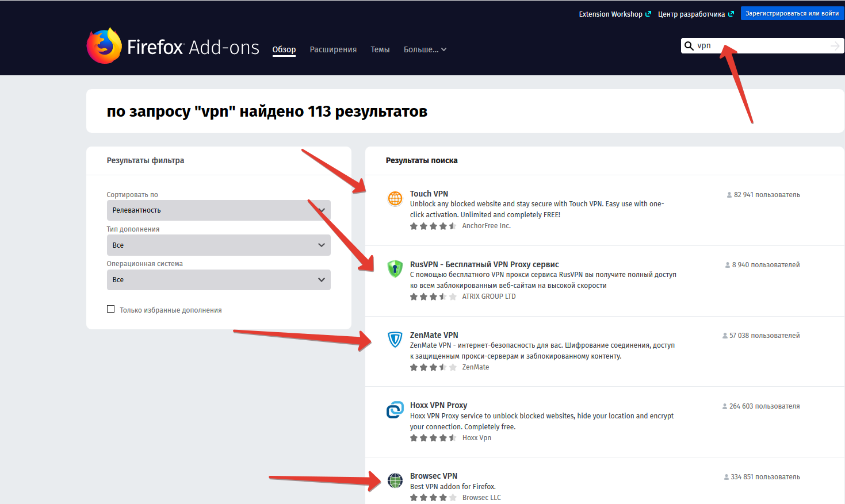Click Hoxx VPN Proxy star rating
The height and width of the screenshot is (504, 845).
click(x=433, y=438)
